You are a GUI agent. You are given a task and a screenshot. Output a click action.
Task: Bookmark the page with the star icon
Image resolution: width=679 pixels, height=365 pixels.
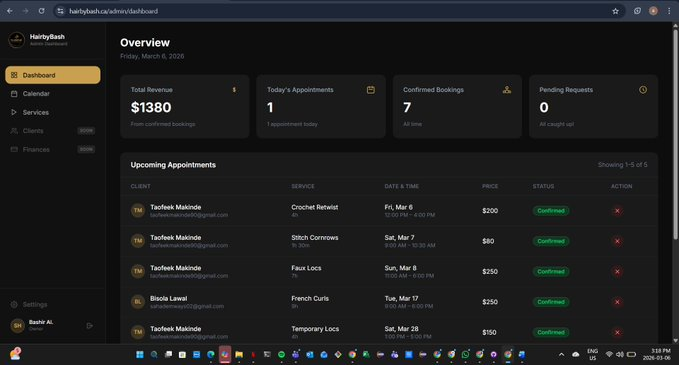pos(615,11)
